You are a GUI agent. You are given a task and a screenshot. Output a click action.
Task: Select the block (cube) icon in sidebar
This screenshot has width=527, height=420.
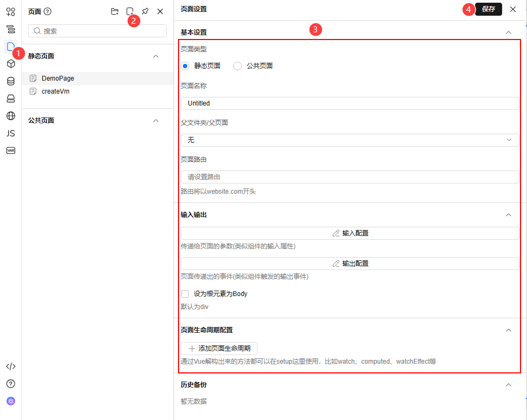(11, 63)
